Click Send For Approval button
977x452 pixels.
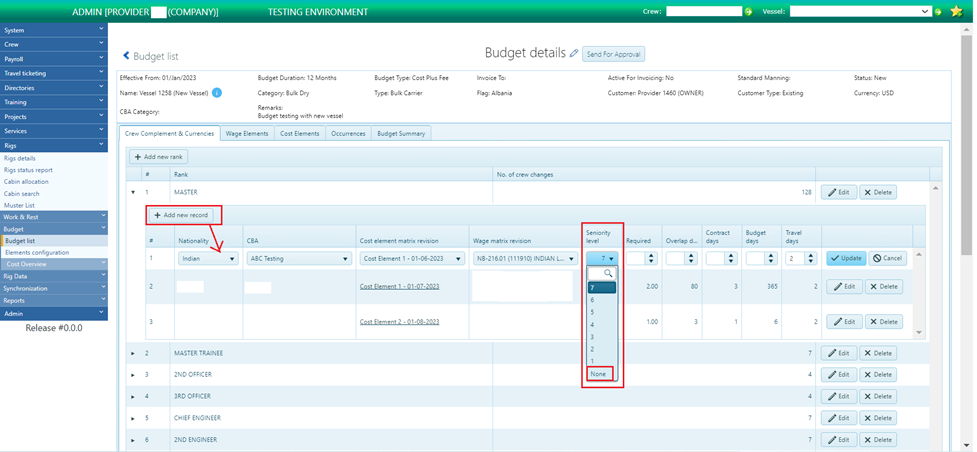click(x=613, y=54)
